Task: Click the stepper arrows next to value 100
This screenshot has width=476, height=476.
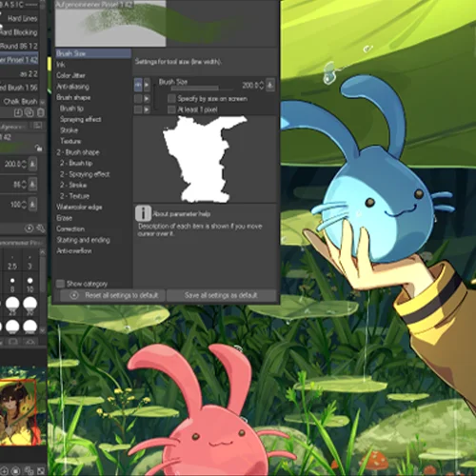Action: [x=24, y=205]
